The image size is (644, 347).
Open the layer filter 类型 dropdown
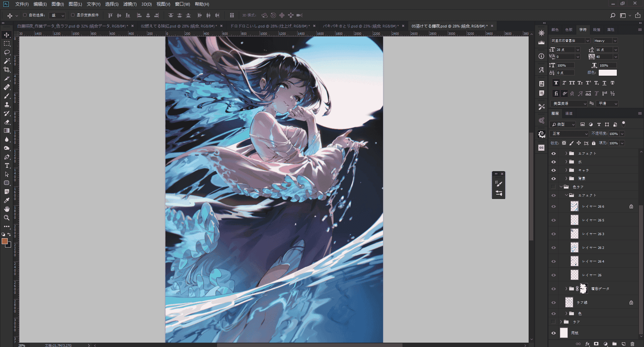[563, 125]
